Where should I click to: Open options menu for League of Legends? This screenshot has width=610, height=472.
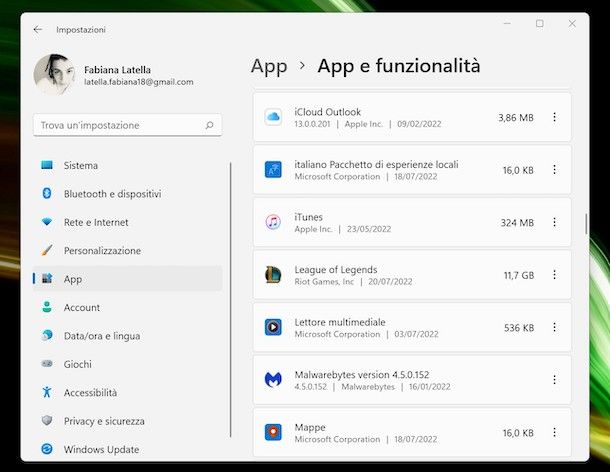tap(554, 275)
